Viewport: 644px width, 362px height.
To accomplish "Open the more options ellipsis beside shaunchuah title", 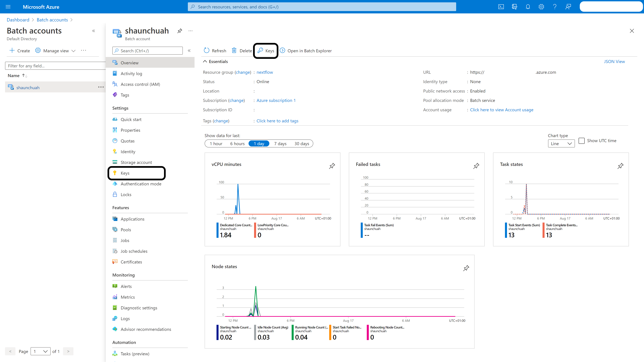I will (191, 31).
